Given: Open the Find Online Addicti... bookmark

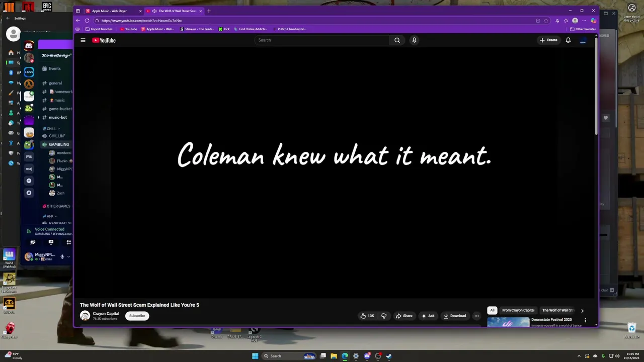Looking at the screenshot, I should click(250, 29).
